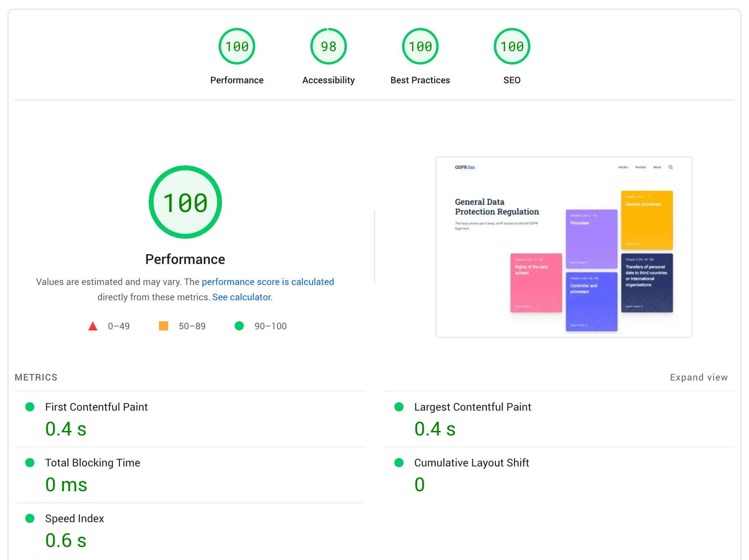Open the See calculator link

[242, 297]
